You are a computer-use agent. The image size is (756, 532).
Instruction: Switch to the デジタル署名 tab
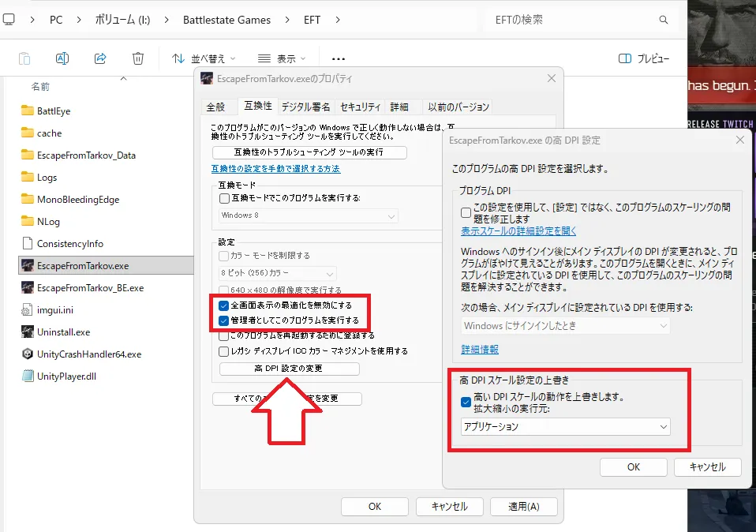tap(306, 107)
